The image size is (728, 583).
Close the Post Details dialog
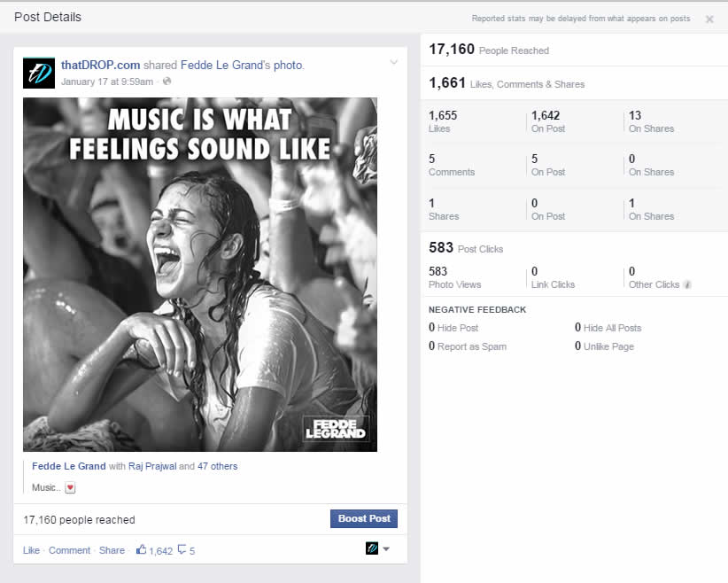[709, 19]
